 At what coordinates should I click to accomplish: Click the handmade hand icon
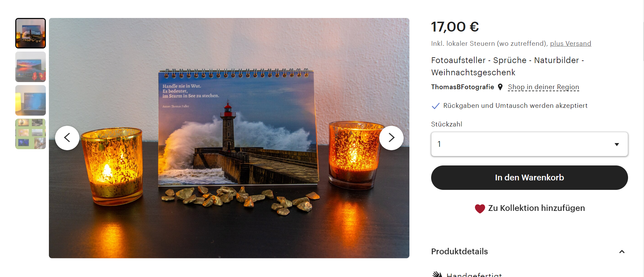pyautogui.click(x=437, y=274)
